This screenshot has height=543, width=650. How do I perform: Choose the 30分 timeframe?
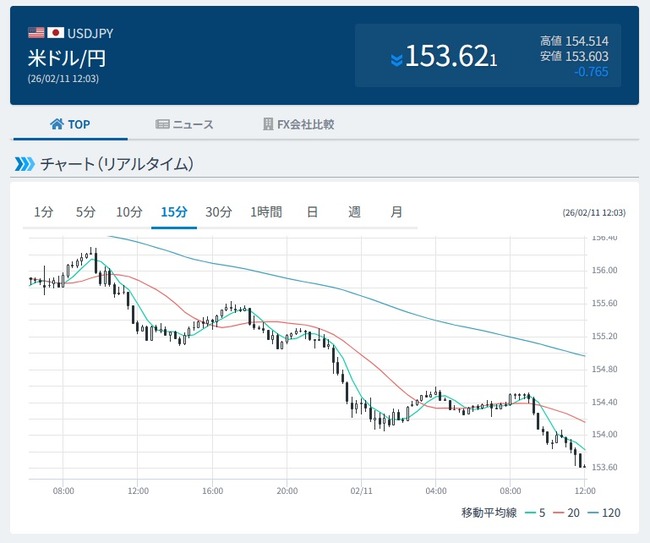[x=218, y=212]
